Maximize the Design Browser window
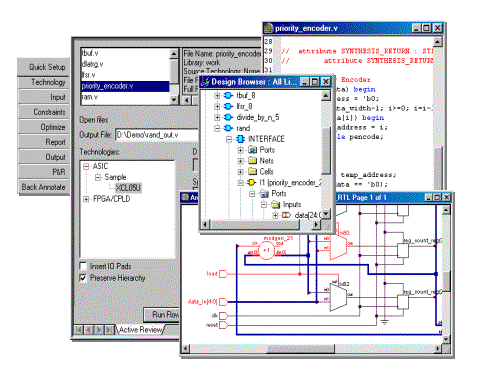480x380 pixels. tap(315, 82)
